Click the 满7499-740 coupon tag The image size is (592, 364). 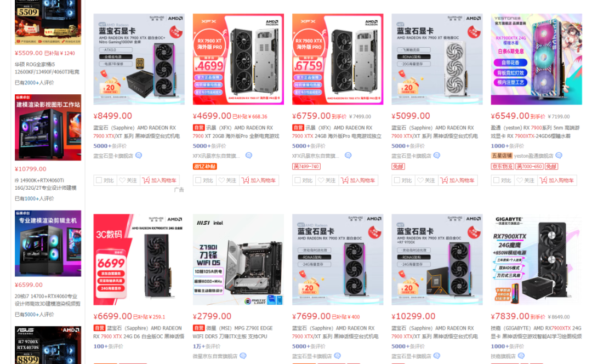(x=306, y=167)
